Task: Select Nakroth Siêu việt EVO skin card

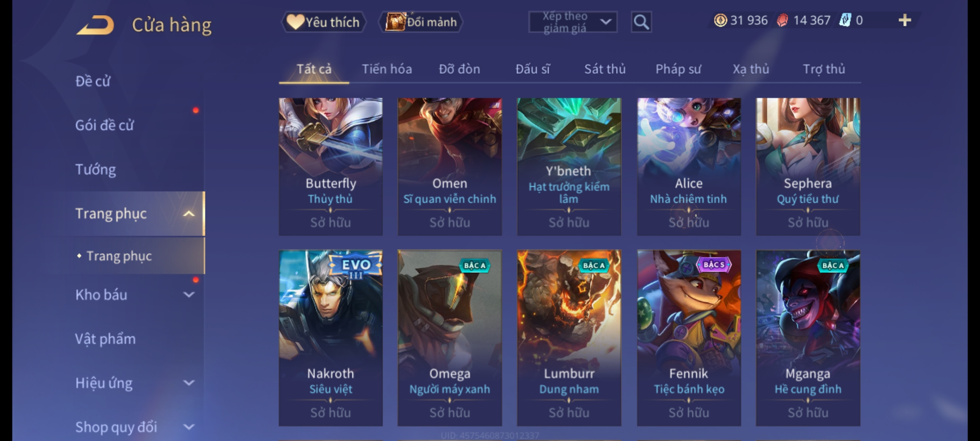Action: (331, 338)
